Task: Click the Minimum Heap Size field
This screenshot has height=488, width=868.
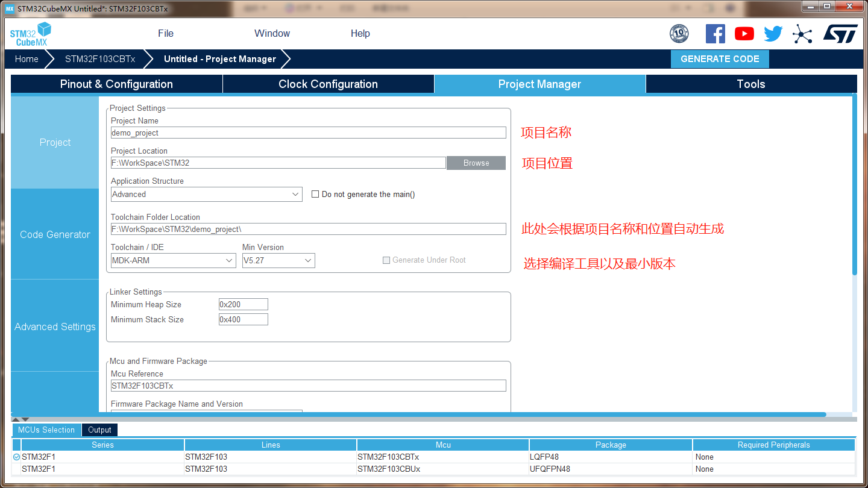Action: tap(244, 304)
